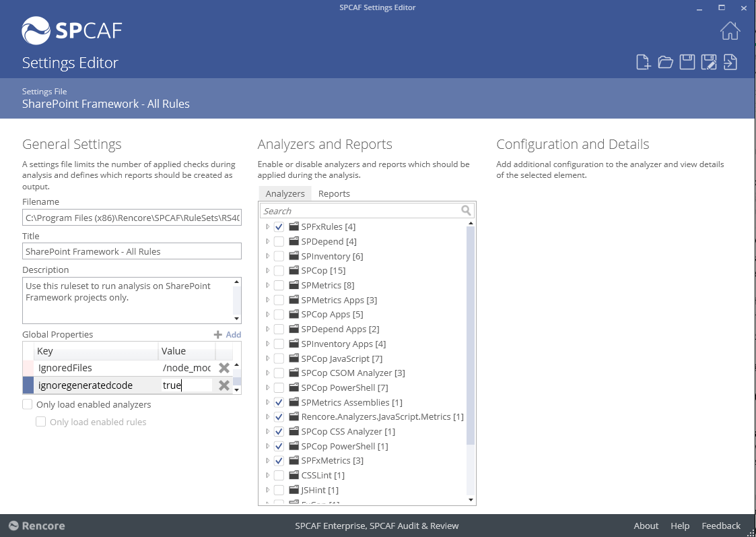Open the Help link
Image resolution: width=756 pixels, height=537 pixels.
point(680,526)
